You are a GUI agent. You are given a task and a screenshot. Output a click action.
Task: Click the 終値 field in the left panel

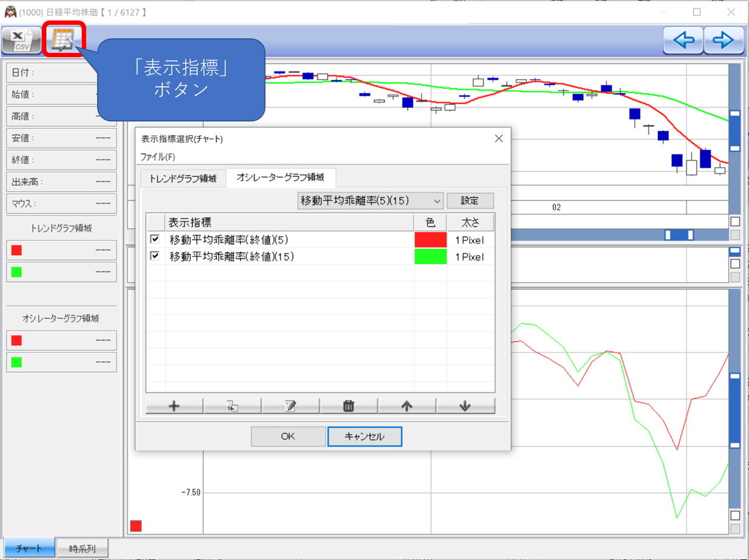(61, 160)
